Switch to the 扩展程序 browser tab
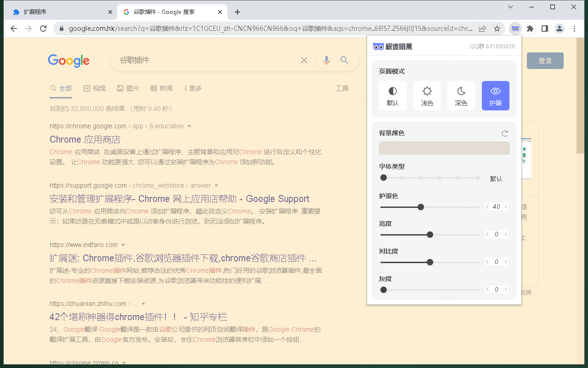Image resolution: width=588 pixels, height=368 pixels. point(63,12)
